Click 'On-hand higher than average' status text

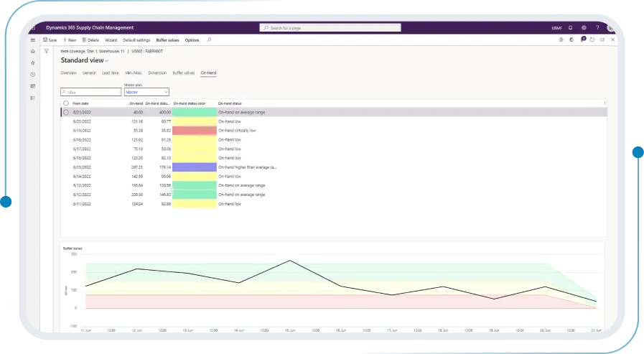tap(247, 167)
